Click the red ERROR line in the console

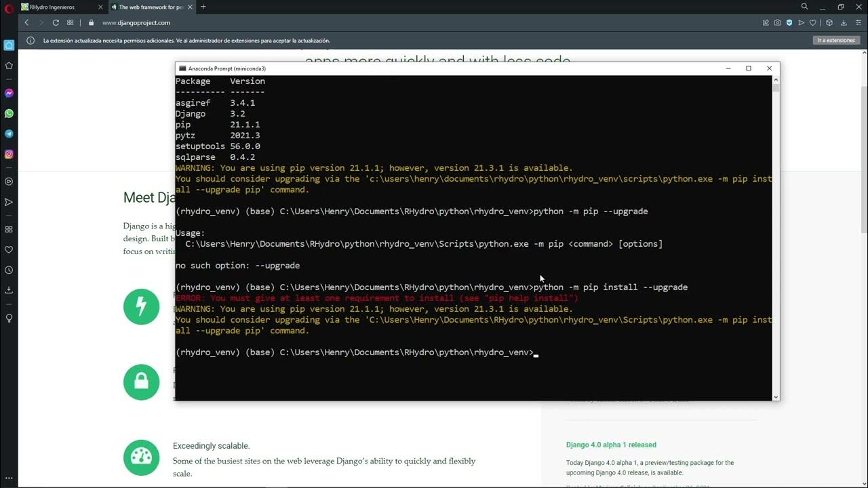pyautogui.click(x=377, y=298)
